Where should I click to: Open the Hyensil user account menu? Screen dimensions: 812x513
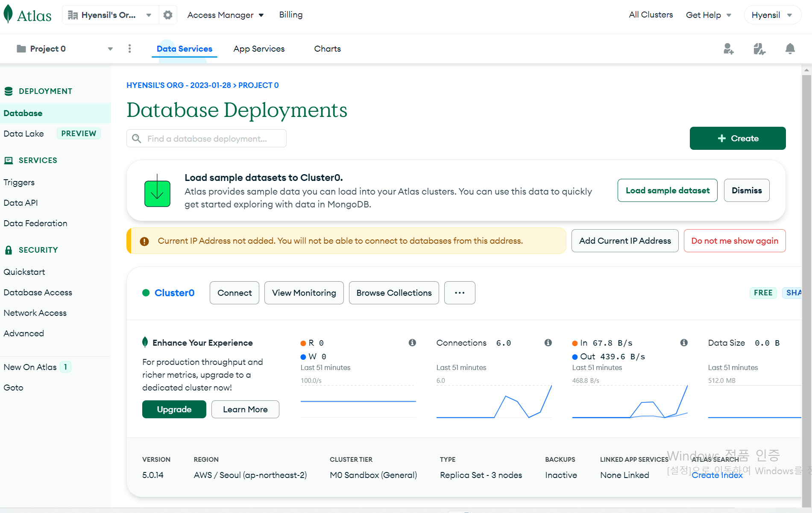772,15
